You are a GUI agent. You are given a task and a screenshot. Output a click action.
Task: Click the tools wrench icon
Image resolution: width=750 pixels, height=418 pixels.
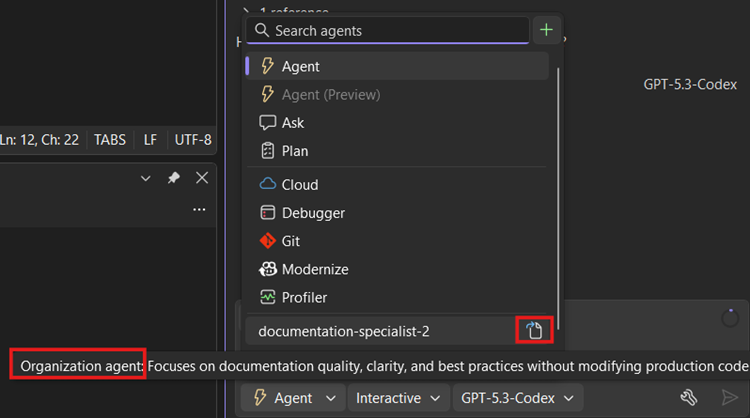click(689, 397)
